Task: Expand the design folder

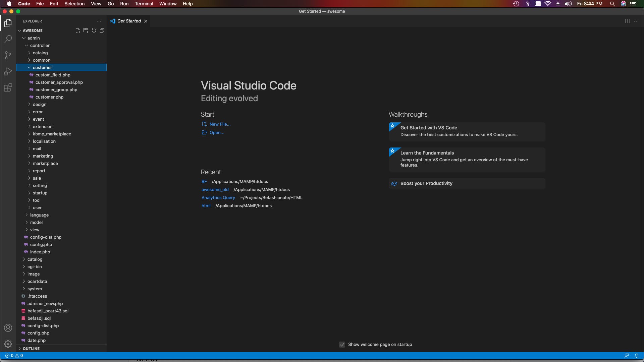Action: (x=61, y=105)
